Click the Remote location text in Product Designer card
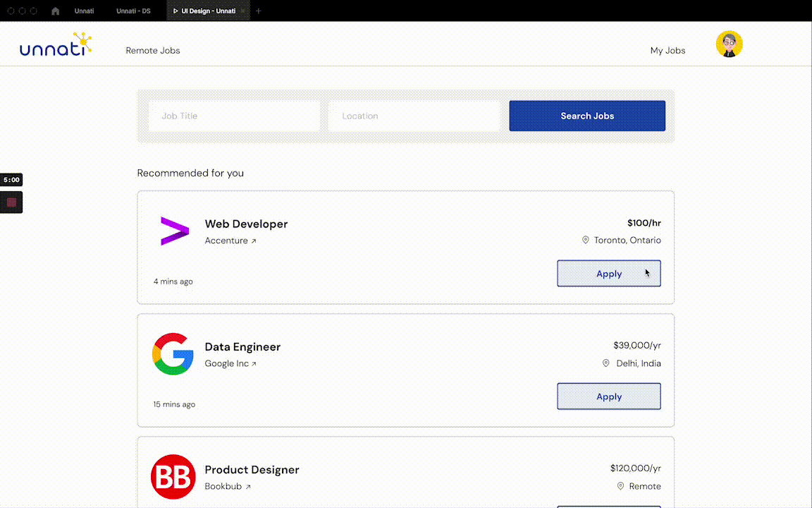This screenshot has width=812, height=508. pos(645,486)
